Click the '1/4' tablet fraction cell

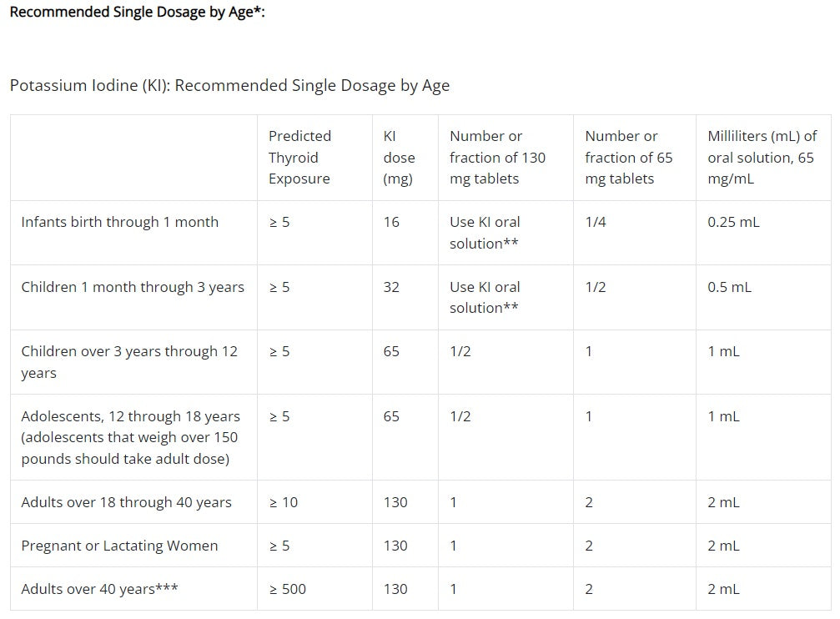pos(595,222)
